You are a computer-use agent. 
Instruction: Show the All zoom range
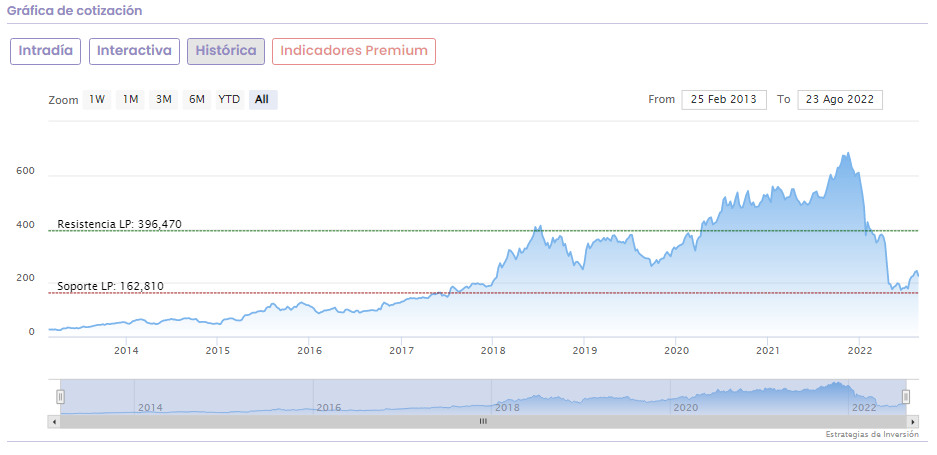(262, 100)
